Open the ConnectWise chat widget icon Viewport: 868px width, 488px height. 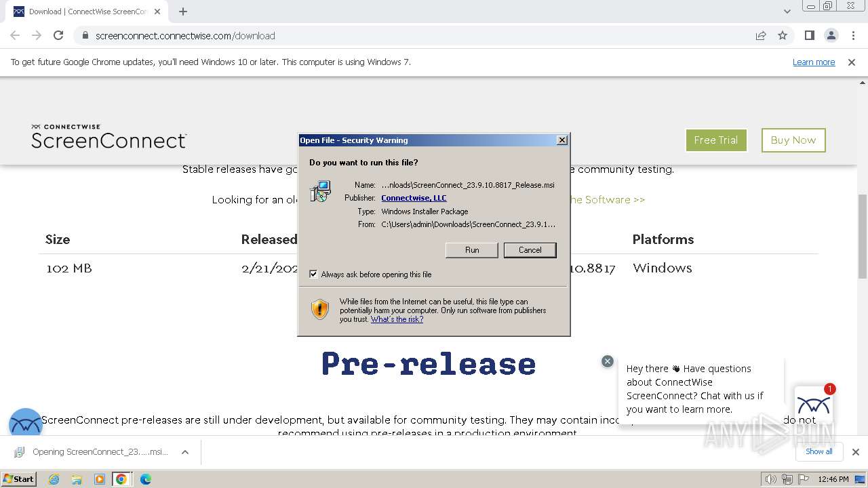coord(814,406)
